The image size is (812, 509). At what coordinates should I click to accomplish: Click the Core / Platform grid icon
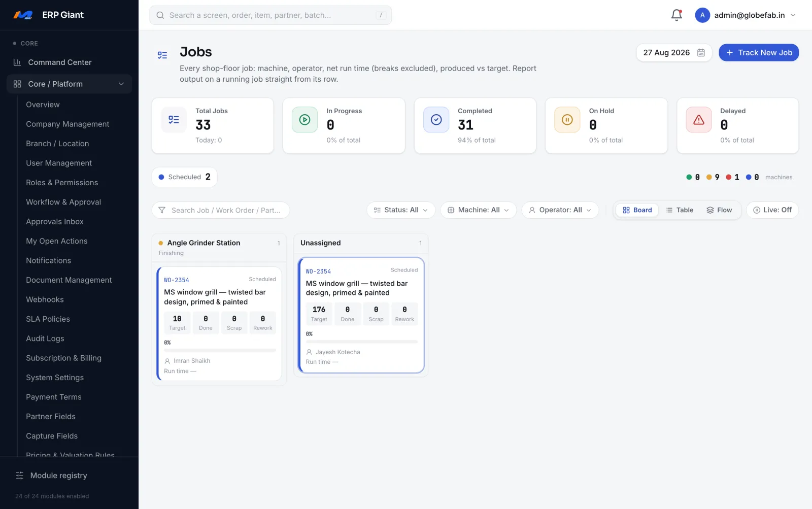point(17,84)
